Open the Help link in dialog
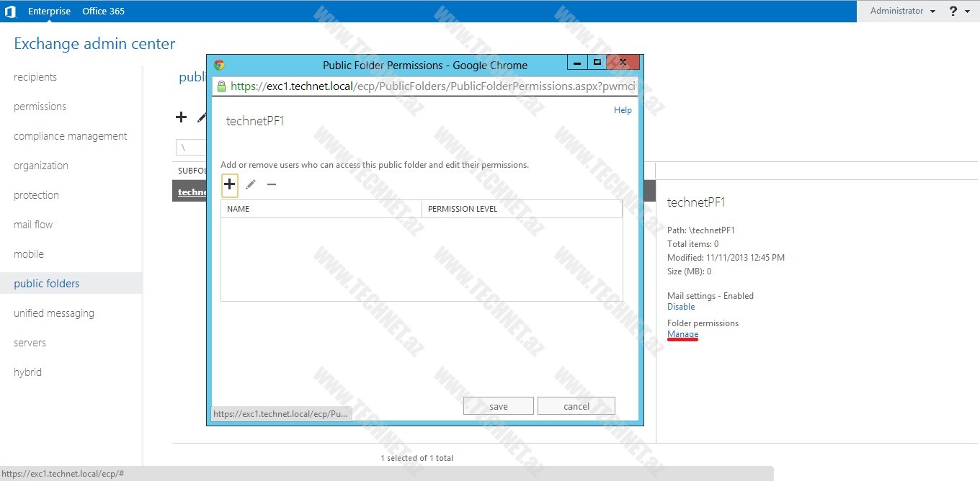This screenshot has height=481, width=980. [623, 110]
